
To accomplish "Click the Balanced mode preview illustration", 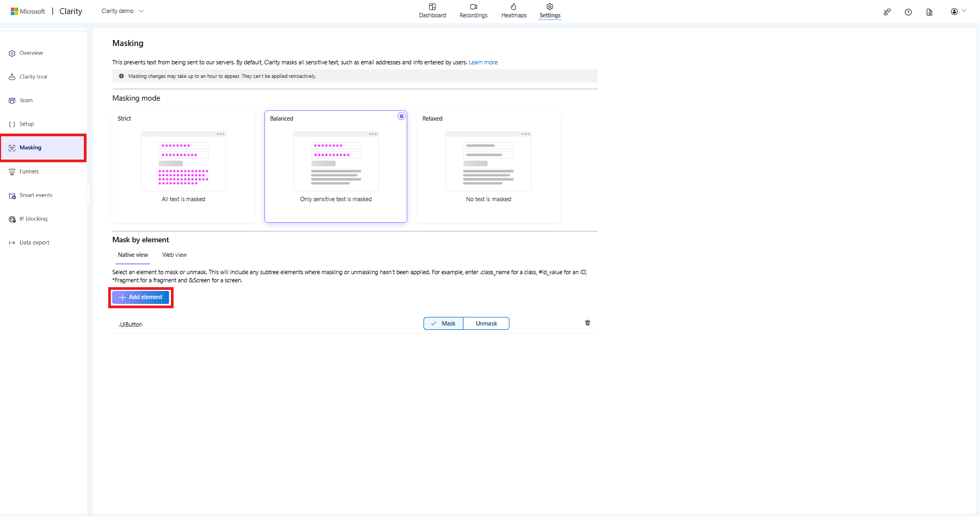I will pyautogui.click(x=336, y=161).
